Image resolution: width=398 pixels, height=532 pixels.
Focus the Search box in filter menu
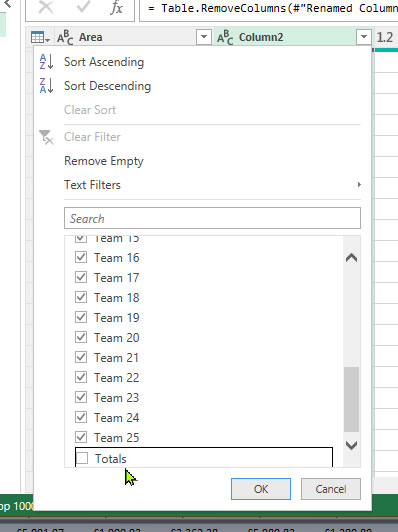[212, 218]
